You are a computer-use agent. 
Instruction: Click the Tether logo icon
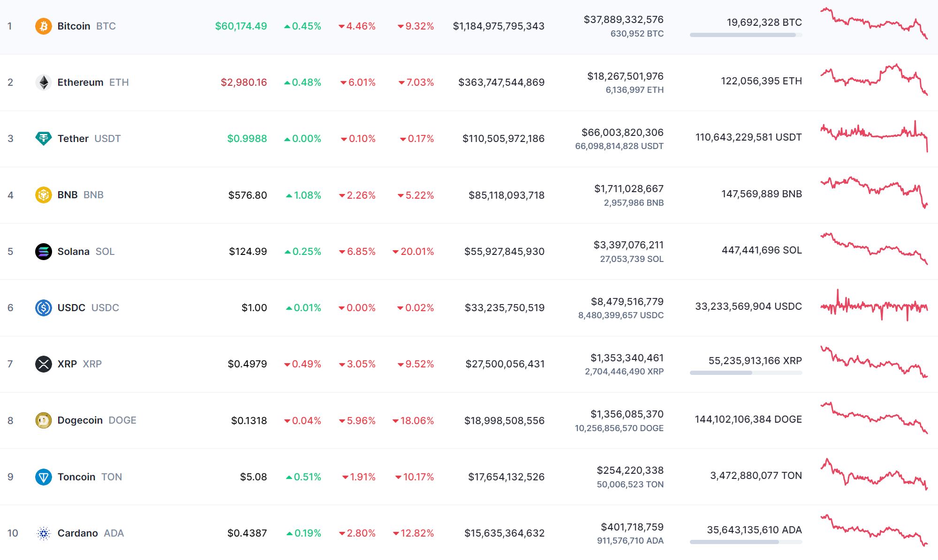click(x=43, y=139)
